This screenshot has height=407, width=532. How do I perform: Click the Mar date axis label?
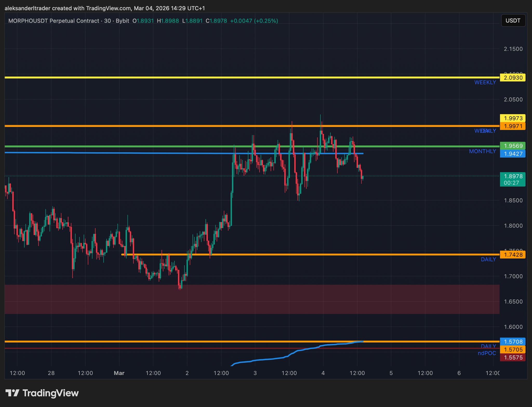pos(119,373)
